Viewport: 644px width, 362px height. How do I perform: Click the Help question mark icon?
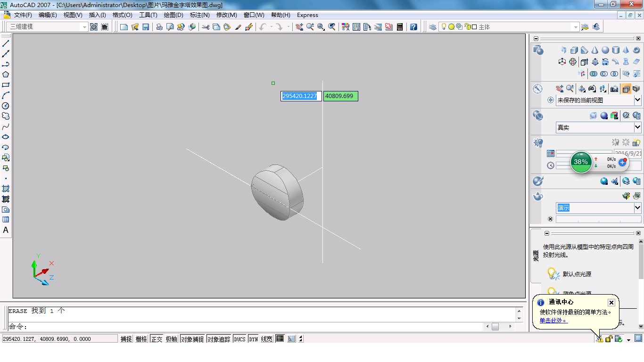[x=413, y=27]
